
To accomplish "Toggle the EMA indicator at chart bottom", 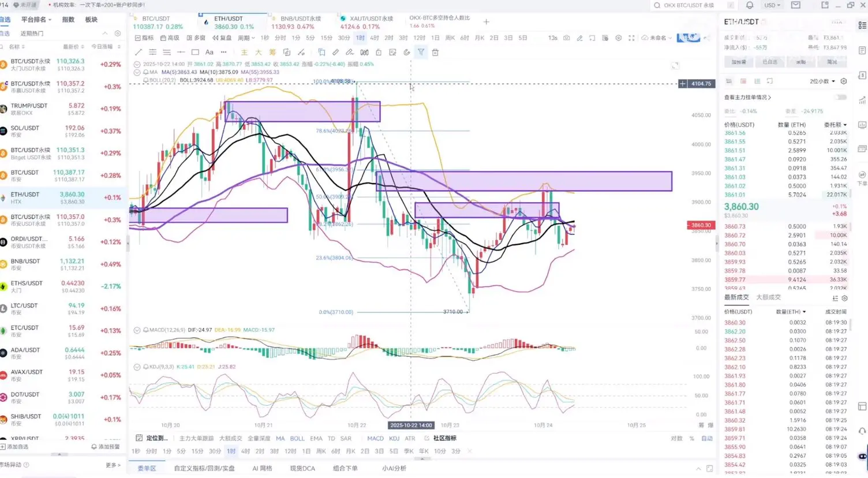I will (x=316, y=439).
